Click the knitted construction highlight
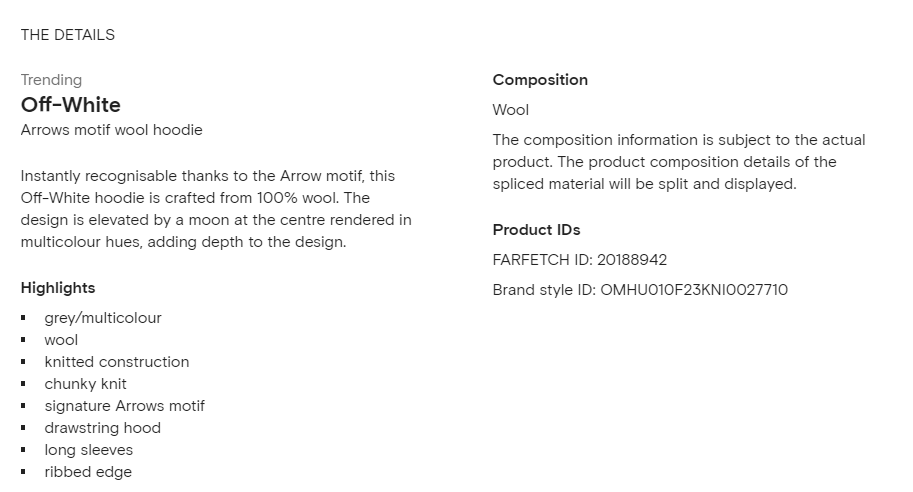 pyautogui.click(x=116, y=362)
